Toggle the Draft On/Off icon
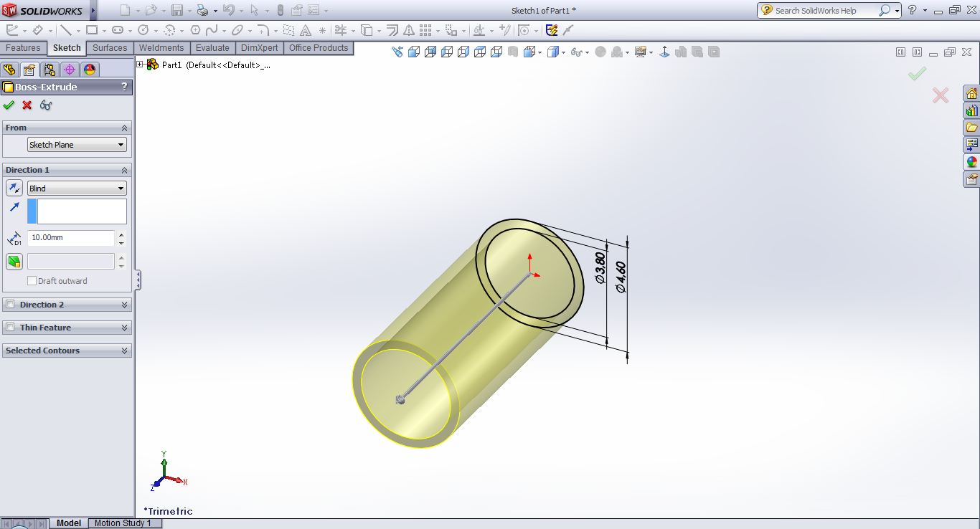The width and height of the screenshot is (980, 529). [x=14, y=261]
